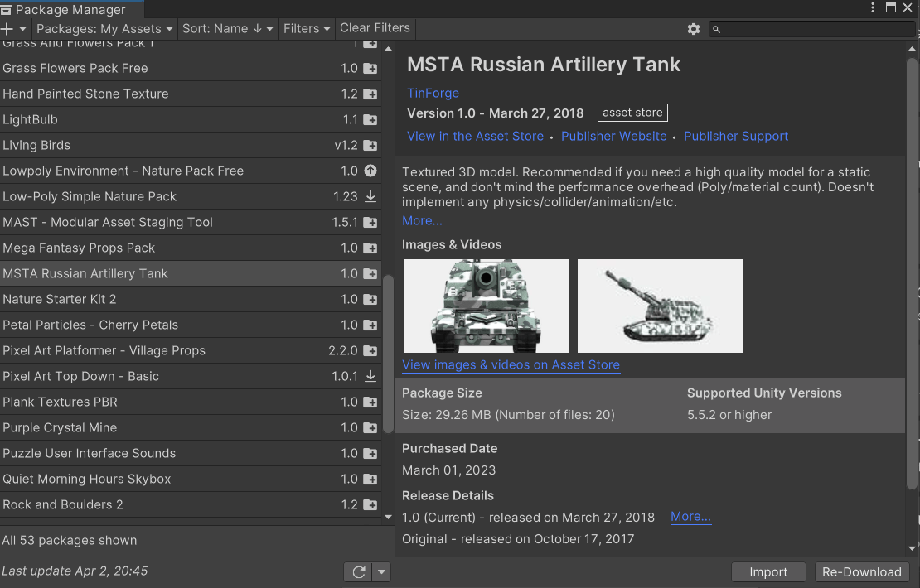This screenshot has width=920, height=588.
Task: Open the Publisher Support link
Action: pyautogui.click(x=736, y=137)
